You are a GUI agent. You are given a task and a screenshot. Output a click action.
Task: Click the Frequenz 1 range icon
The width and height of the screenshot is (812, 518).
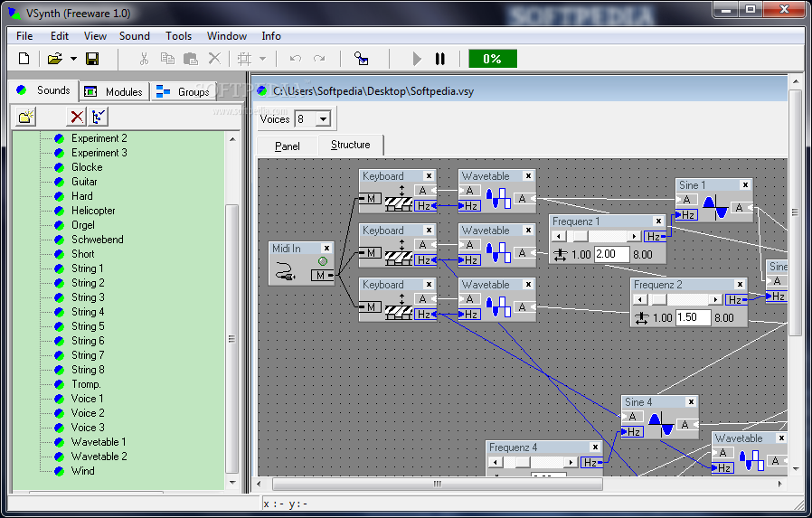click(x=560, y=255)
